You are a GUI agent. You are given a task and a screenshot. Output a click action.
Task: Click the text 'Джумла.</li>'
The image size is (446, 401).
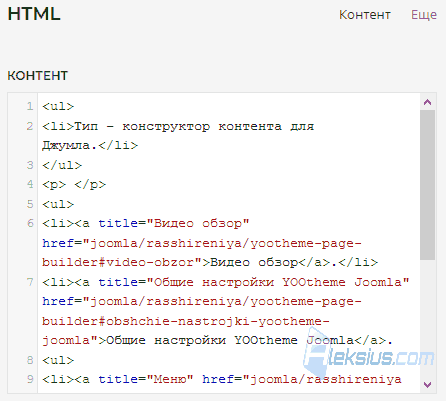90,146
